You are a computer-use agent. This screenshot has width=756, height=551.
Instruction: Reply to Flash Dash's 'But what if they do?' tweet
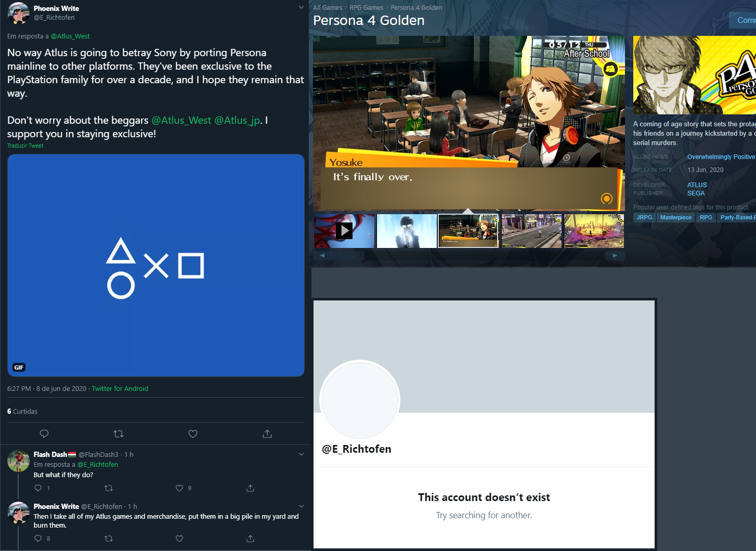(38, 488)
